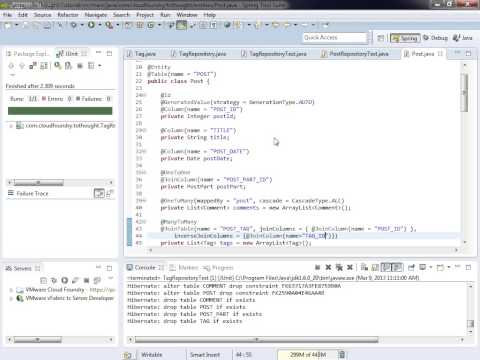The width and height of the screenshot is (480, 360).
Task: Click Stop JUnit Test Run icon
Action: 80,66
